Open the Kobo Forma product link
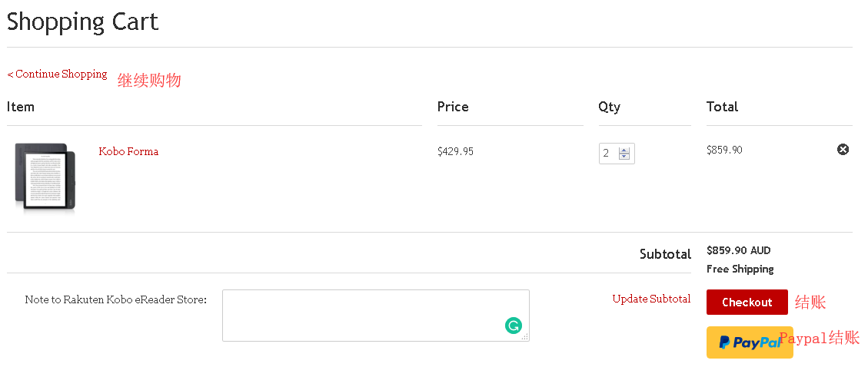Viewport: 868px width, 367px height. pos(128,151)
